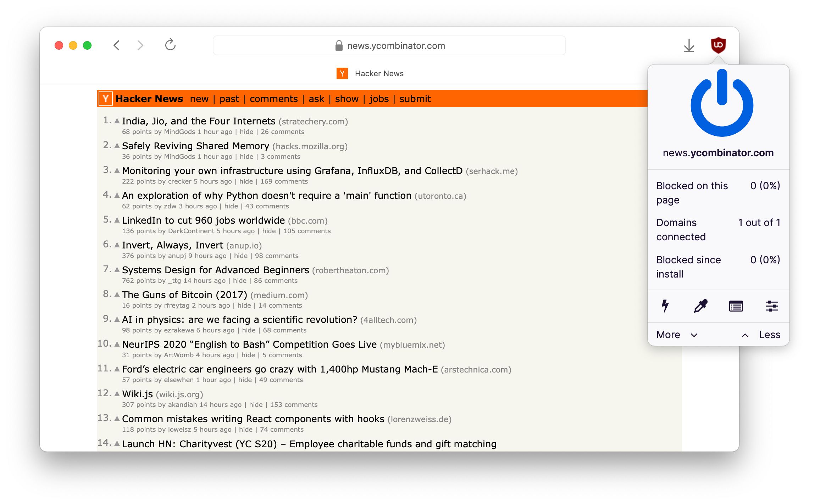Click the uBlock settings sliders control

pyautogui.click(x=773, y=306)
